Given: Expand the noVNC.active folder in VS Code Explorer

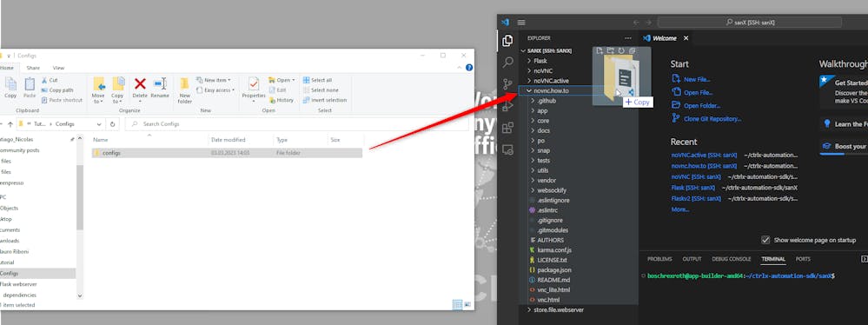Looking at the screenshot, I should click(x=529, y=81).
